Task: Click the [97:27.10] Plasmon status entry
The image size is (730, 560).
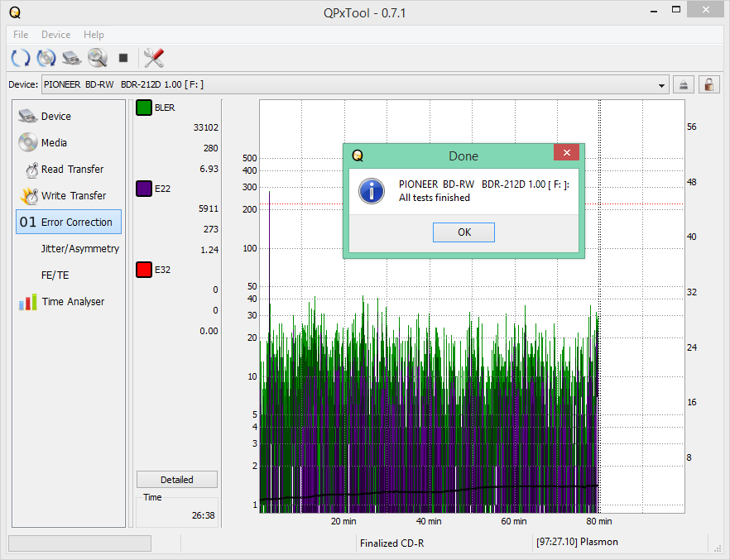Action: click(577, 542)
